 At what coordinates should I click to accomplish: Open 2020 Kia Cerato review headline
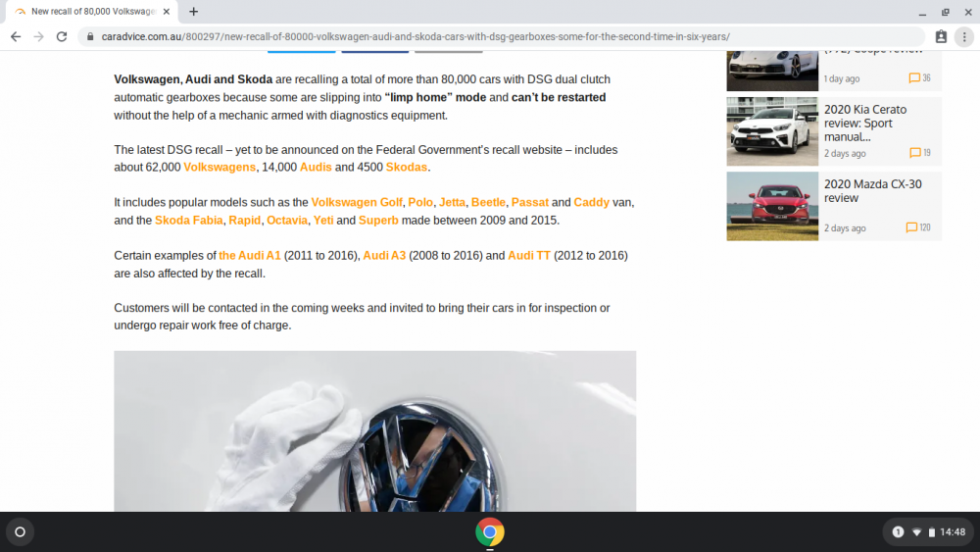865,124
